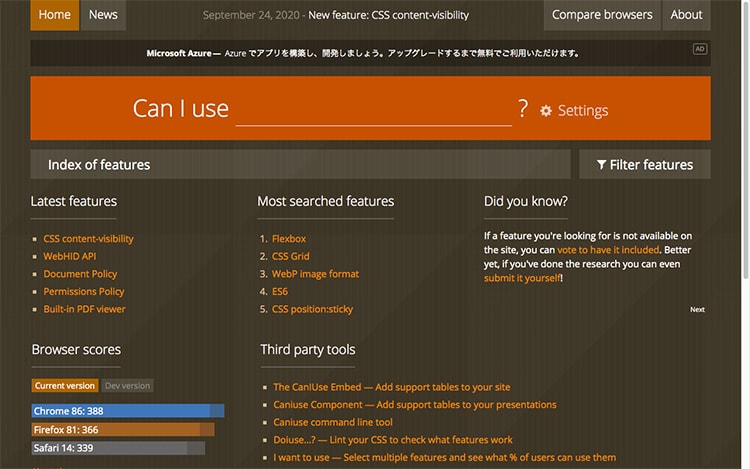Expand the Index of features bar
750x469 pixels.
[x=300, y=164]
